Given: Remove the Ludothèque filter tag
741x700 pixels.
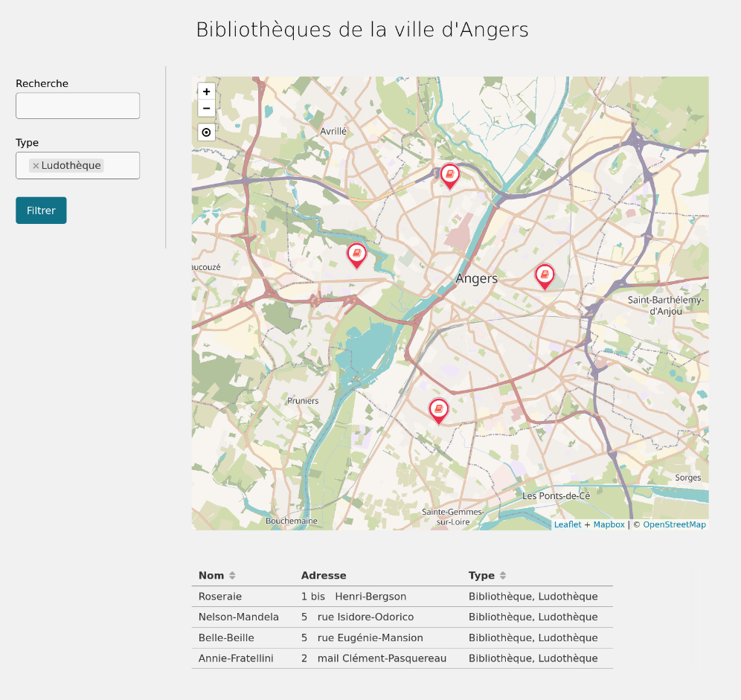Looking at the screenshot, I should [x=36, y=166].
